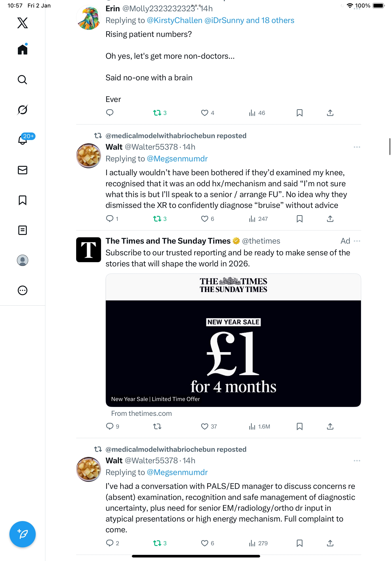Open the @KirstyChallen mention link
This screenshot has height=561, width=392.
point(174,20)
